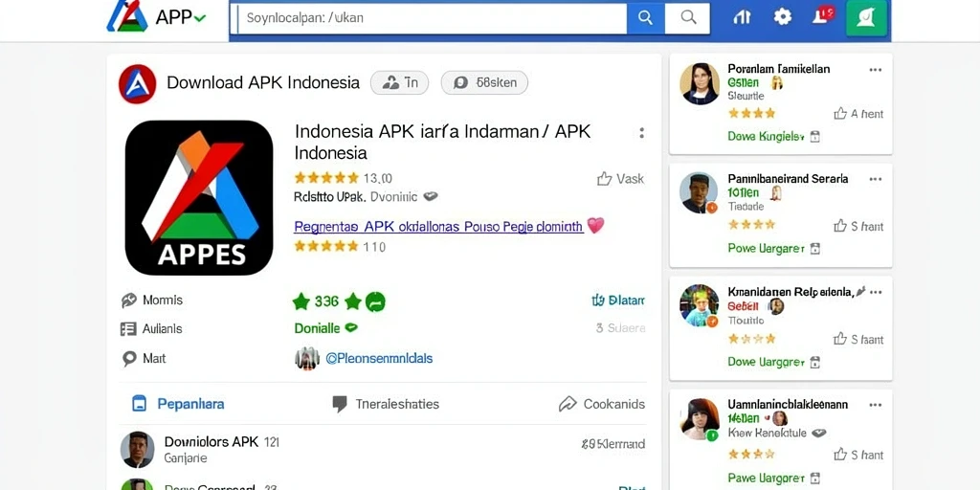Open Pannibaneirand Seraria card avatar

click(x=699, y=192)
